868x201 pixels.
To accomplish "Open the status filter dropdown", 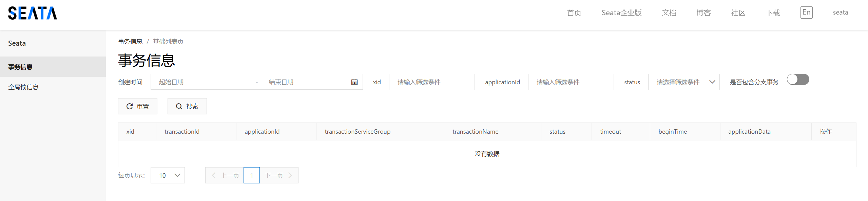I will 683,82.
